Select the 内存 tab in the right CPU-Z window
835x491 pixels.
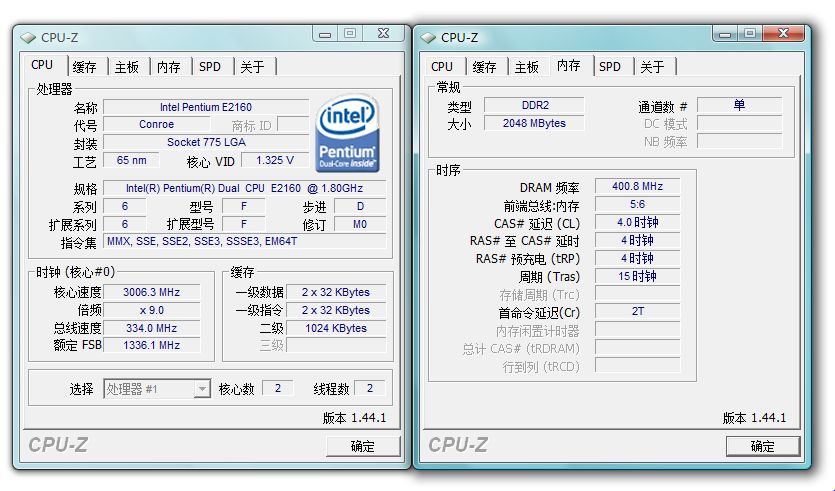tap(569, 65)
